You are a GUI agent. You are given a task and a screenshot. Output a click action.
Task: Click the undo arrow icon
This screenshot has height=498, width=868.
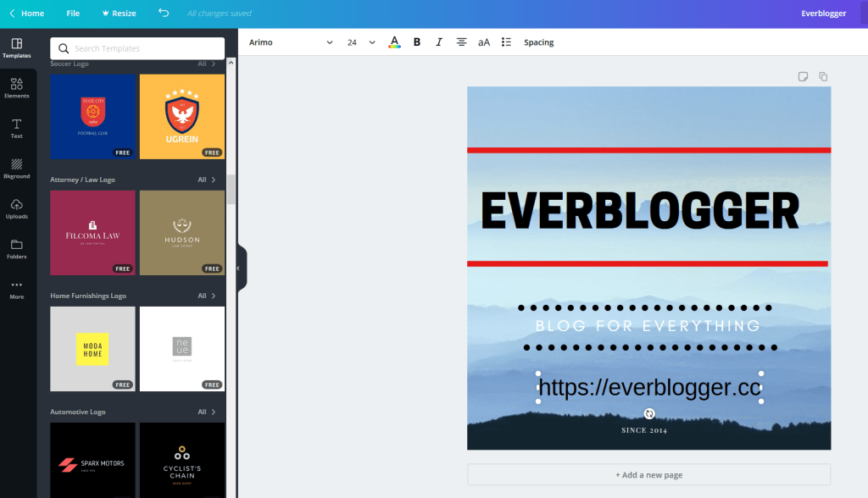pos(164,13)
